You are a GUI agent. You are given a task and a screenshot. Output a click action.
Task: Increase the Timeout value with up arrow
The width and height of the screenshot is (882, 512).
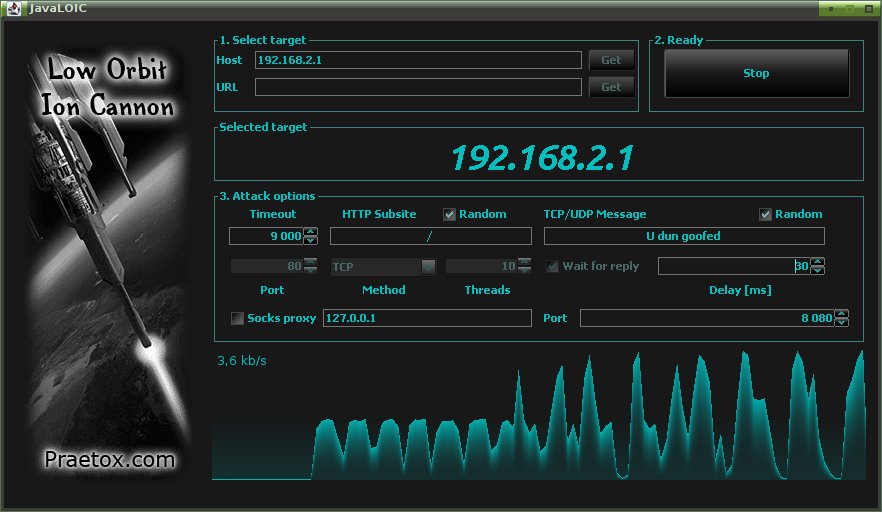pyautogui.click(x=310, y=232)
